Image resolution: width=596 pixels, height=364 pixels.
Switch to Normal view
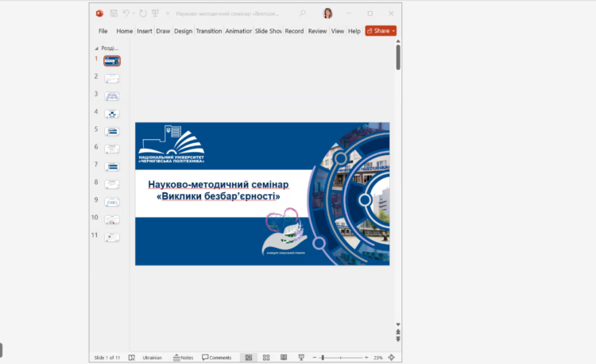pos(249,358)
